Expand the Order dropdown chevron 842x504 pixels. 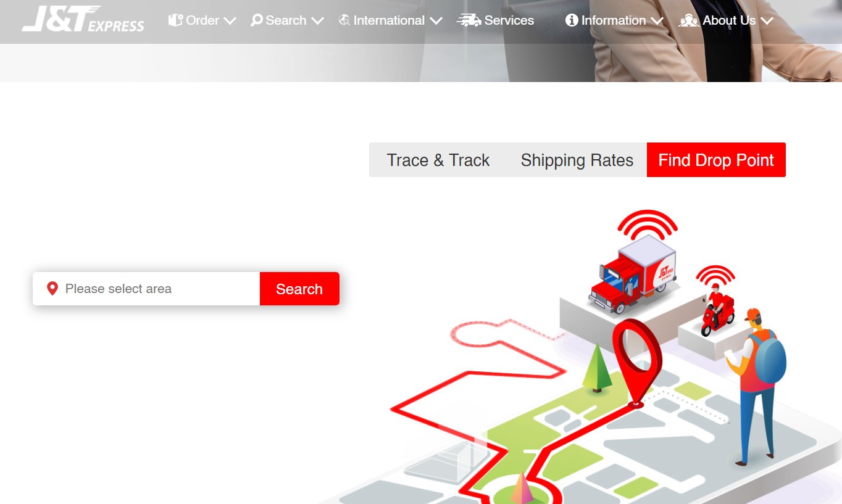tap(230, 21)
